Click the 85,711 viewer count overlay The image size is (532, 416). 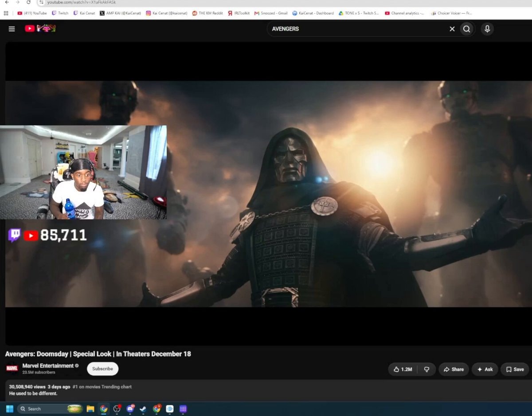click(63, 235)
